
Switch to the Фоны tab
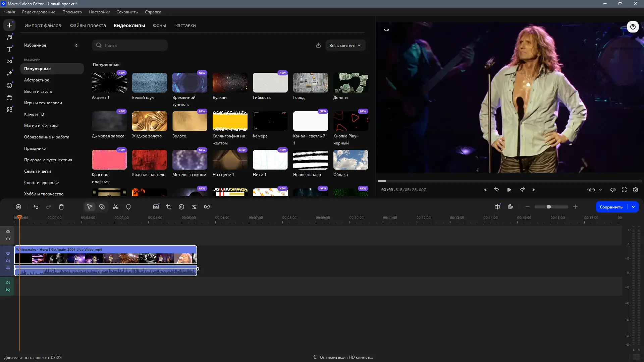click(x=159, y=25)
